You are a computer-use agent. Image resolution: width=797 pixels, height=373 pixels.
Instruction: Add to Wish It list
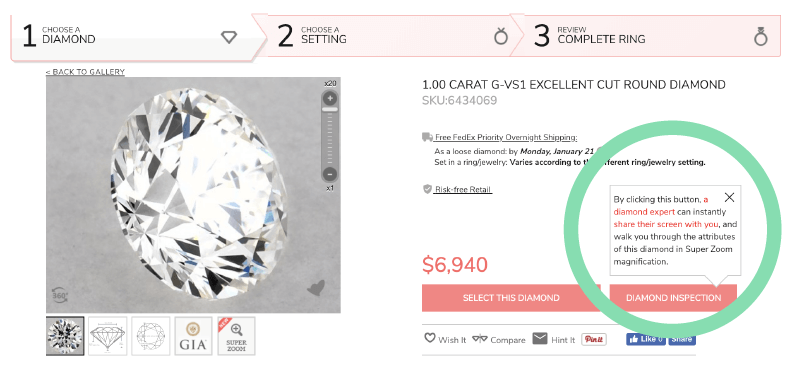point(445,339)
